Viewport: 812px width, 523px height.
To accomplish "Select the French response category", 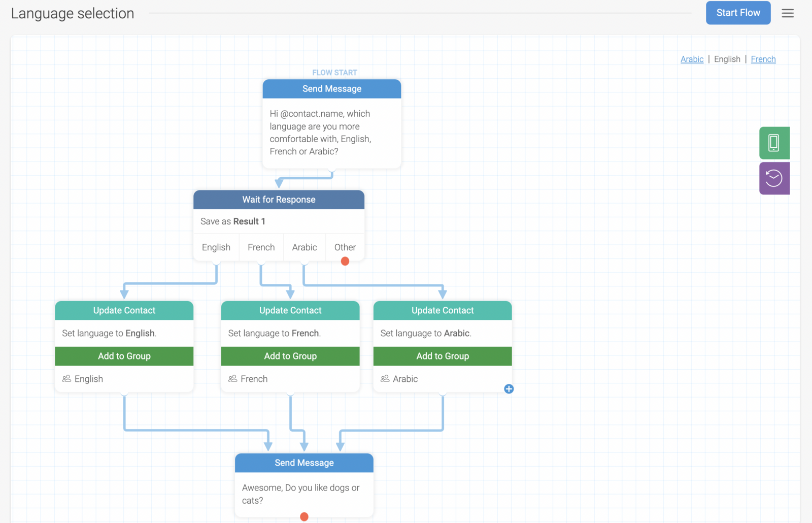I will pyautogui.click(x=261, y=247).
